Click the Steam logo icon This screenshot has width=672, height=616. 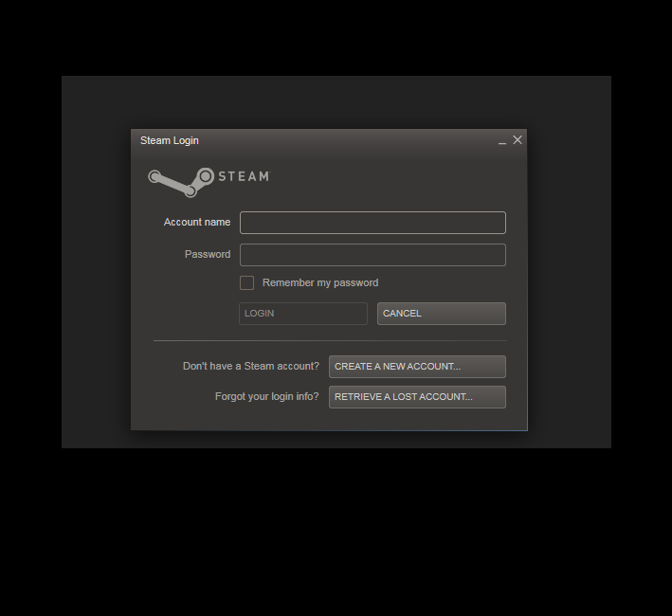point(209,182)
